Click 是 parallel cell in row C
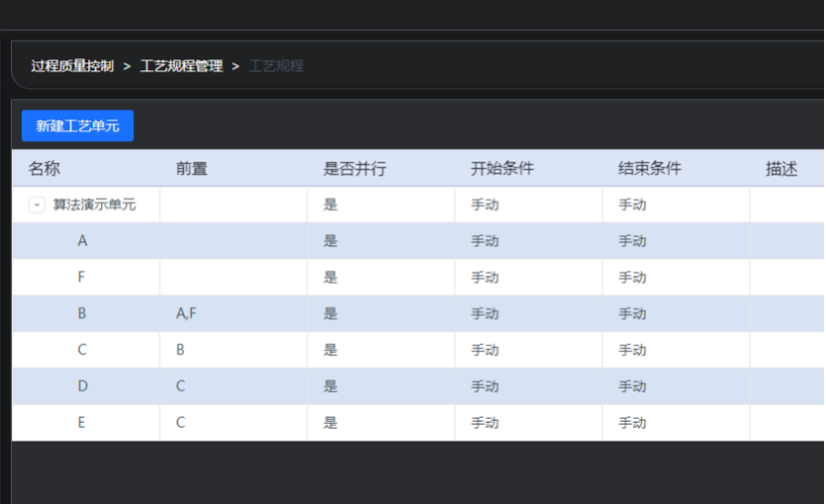The height and width of the screenshot is (504, 826). coord(331,349)
